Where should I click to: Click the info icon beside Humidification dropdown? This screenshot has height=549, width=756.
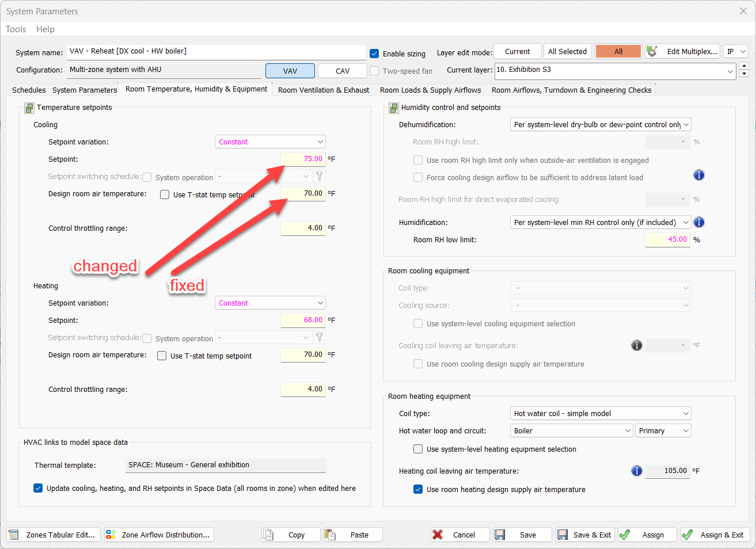coord(699,222)
